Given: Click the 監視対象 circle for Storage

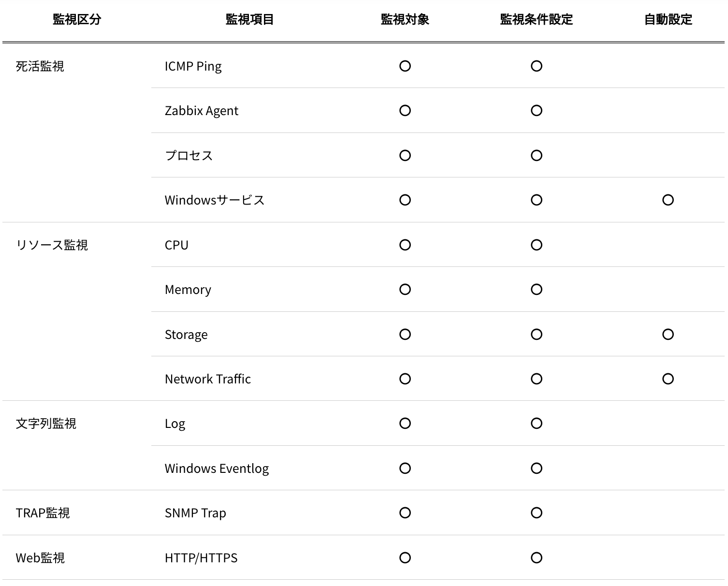Looking at the screenshot, I should (x=405, y=335).
